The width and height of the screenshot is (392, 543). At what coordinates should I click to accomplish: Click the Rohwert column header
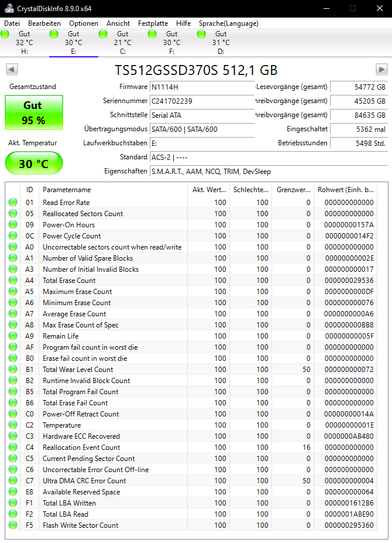pos(346,189)
